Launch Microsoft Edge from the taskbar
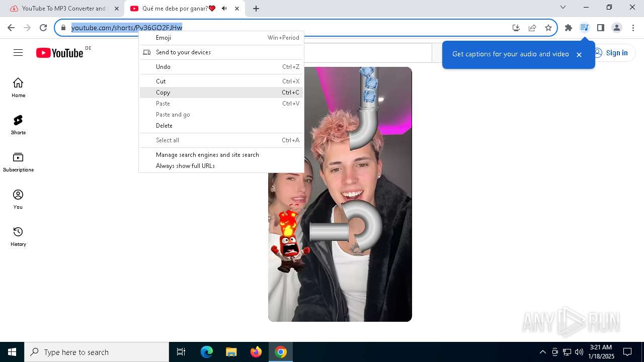The height and width of the screenshot is (362, 644). (x=207, y=352)
